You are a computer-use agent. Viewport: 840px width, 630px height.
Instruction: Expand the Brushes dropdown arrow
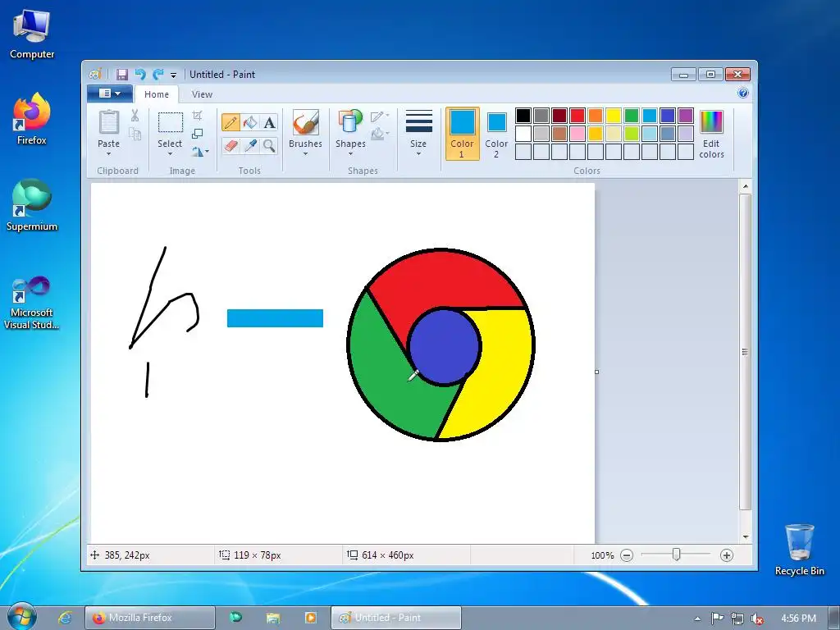tap(305, 154)
